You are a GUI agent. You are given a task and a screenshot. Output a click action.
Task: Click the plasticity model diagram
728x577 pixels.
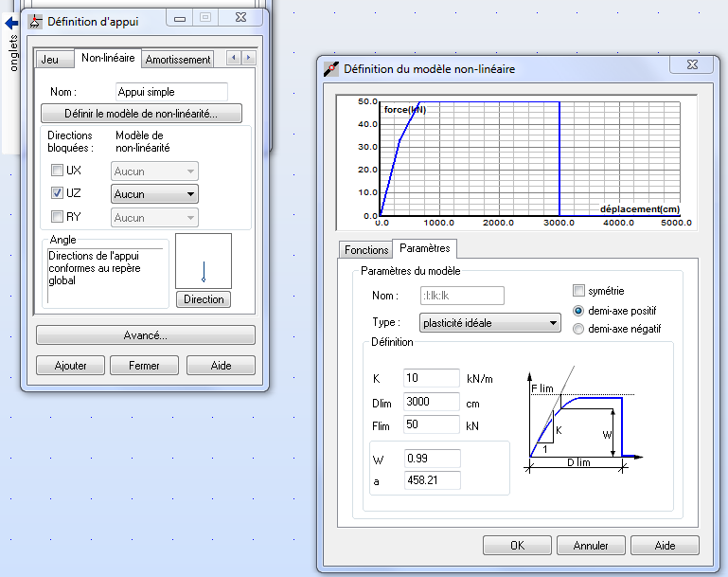pyautogui.click(x=582, y=420)
